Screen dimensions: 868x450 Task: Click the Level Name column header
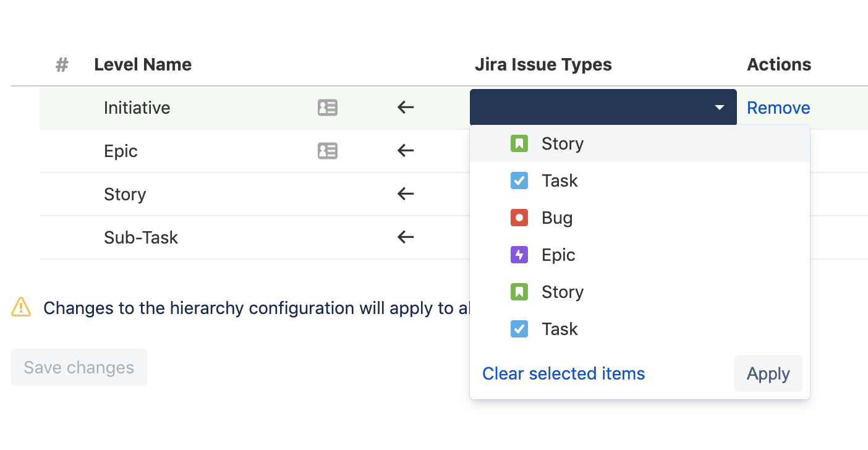[x=143, y=64]
